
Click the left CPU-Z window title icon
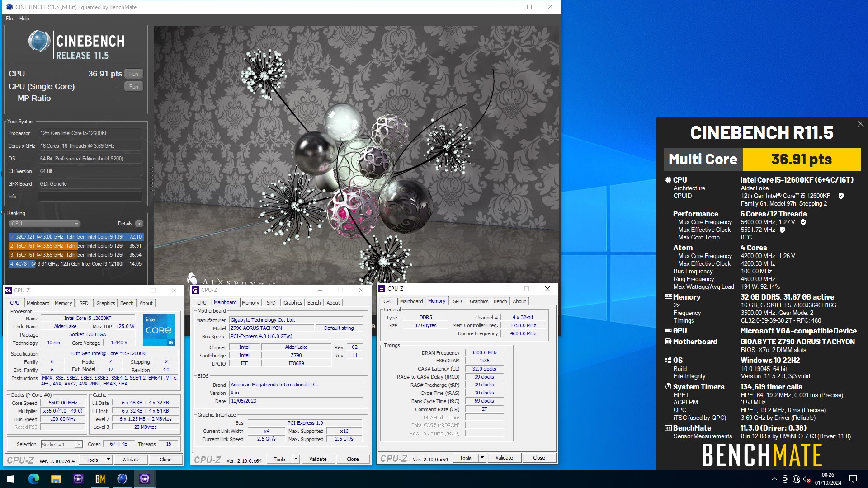(x=8, y=291)
